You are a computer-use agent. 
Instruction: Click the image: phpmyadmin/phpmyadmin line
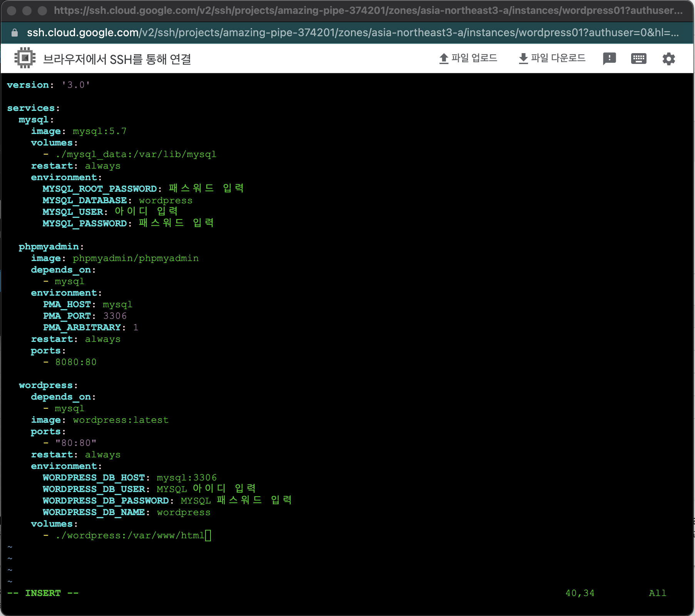[115, 258]
